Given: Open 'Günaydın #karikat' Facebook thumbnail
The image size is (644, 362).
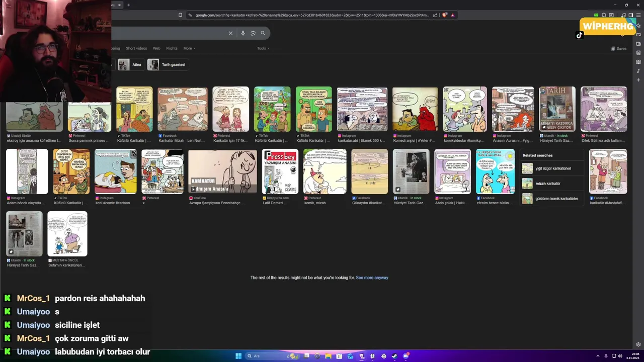Looking at the screenshot, I should 370,171.
